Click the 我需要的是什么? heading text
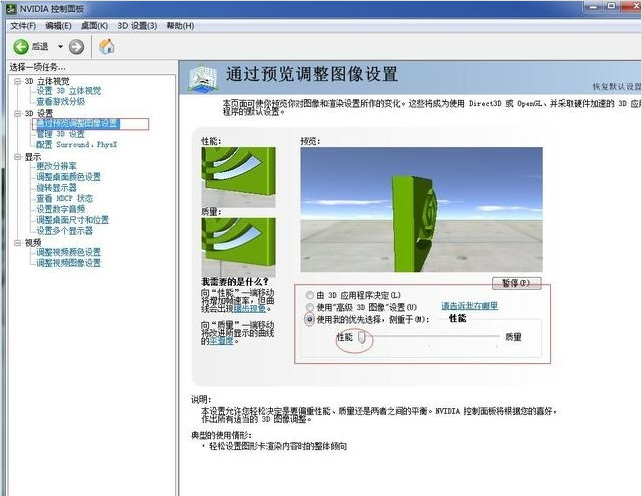This screenshot has height=496, width=642. pos(235,282)
